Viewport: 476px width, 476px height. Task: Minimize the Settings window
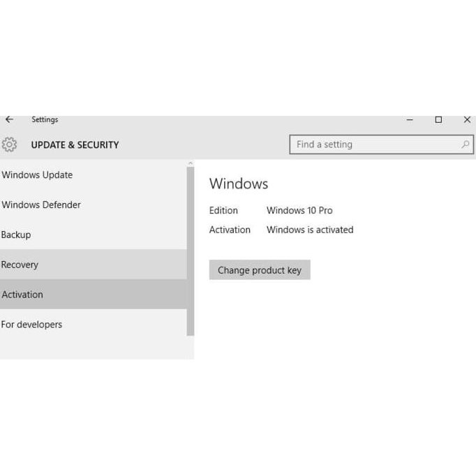pos(410,120)
